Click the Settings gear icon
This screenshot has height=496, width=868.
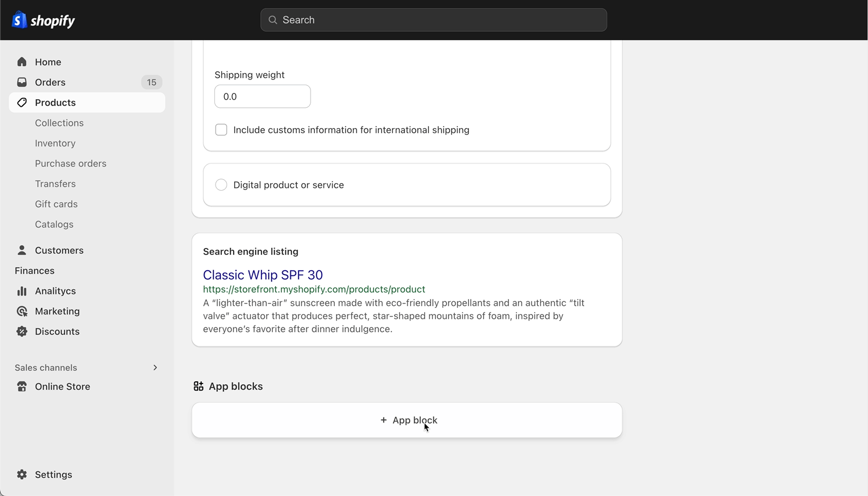pos(22,475)
